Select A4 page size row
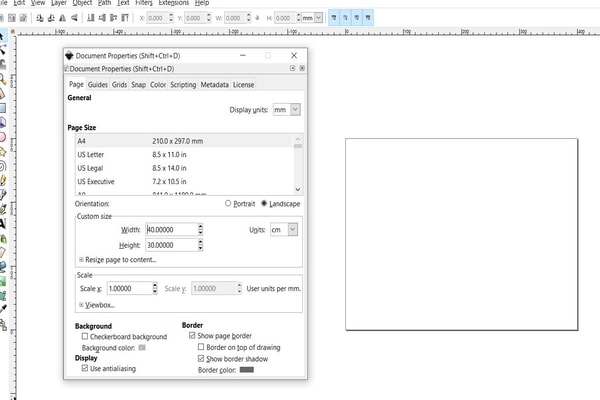The image size is (600, 400). click(x=184, y=141)
